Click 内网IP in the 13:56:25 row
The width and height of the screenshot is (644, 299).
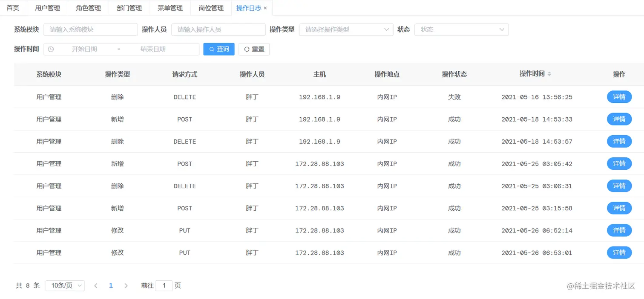(x=387, y=97)
